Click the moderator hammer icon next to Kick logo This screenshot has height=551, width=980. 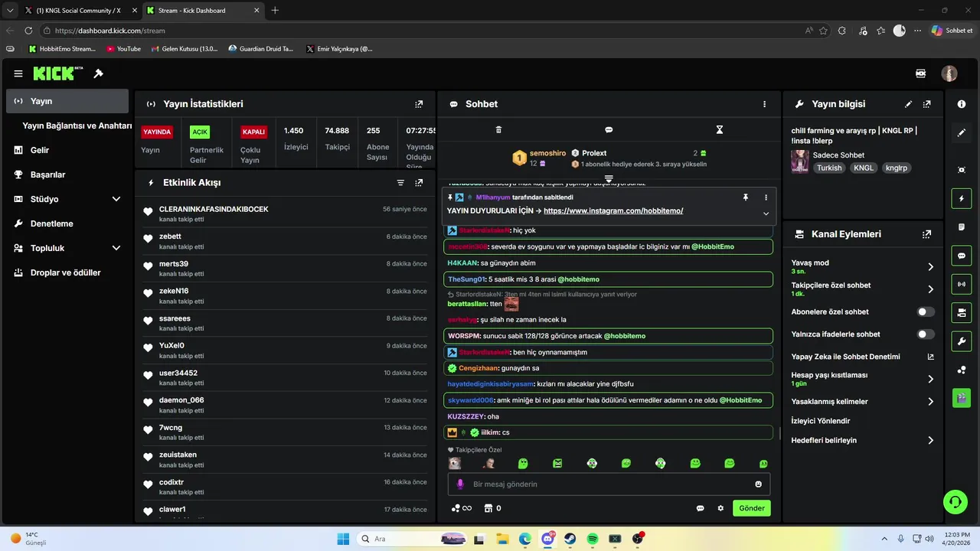tap(98, 73)
